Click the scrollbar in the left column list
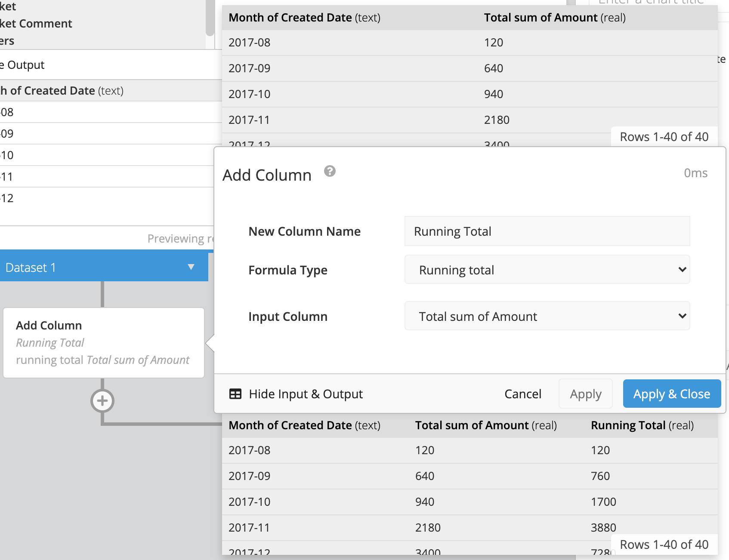The image size is (729, 560). coord(210,18)
